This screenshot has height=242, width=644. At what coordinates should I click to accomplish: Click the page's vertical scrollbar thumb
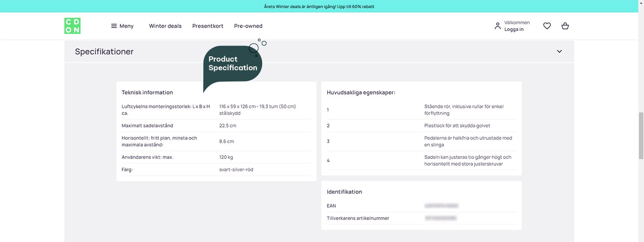[x=641, y=135]
